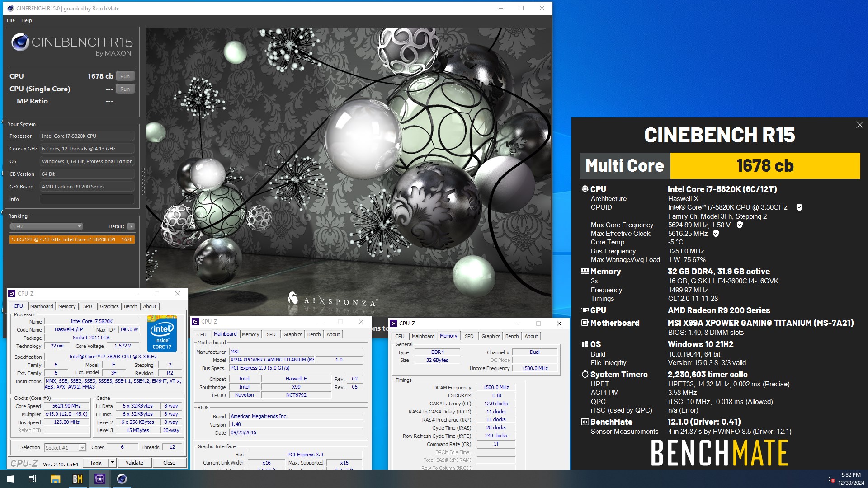Click the CPU-Z Close button
The width and height of the screenshot is (868, 488).
pos(169,463)
